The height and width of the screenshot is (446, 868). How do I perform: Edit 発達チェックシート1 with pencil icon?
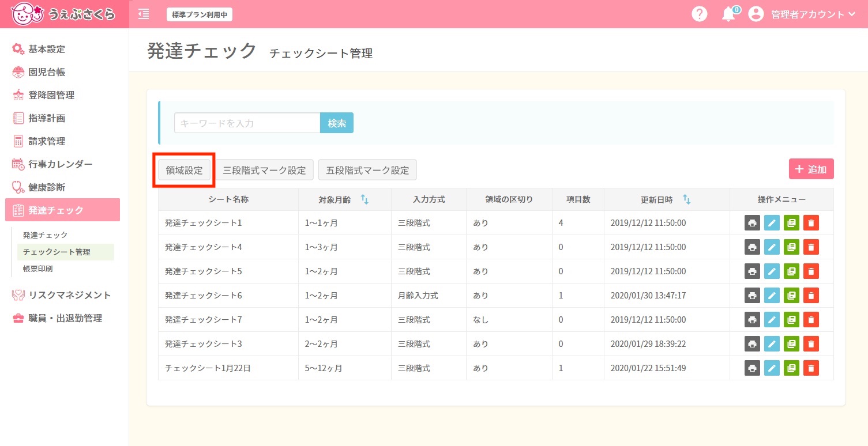(x=772, y=223)
